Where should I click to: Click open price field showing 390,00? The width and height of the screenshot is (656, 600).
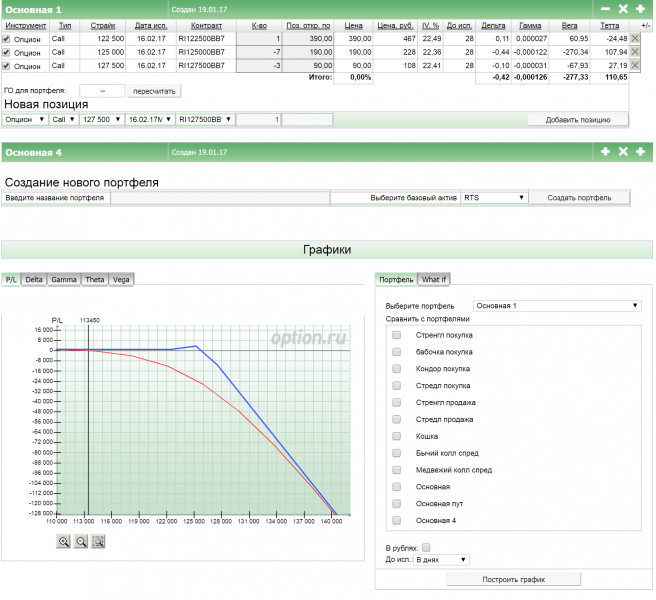click(x=308, y=39)
